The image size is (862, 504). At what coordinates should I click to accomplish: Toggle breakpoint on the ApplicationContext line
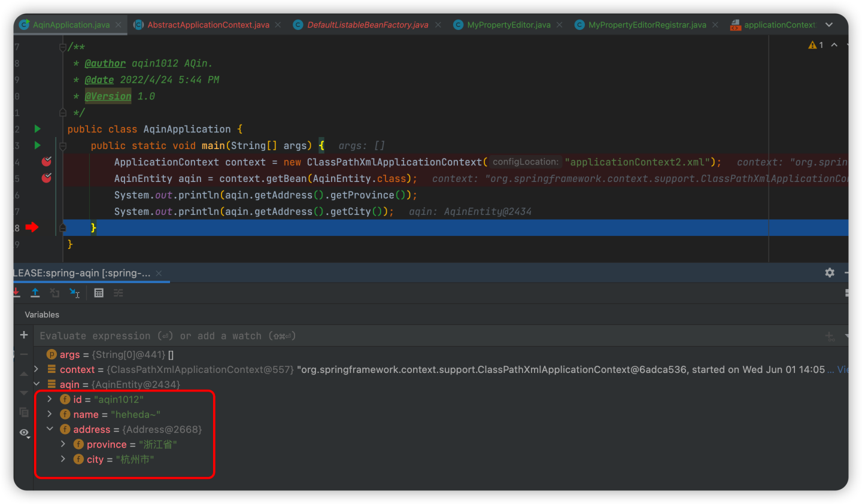[x=46, y=162]
